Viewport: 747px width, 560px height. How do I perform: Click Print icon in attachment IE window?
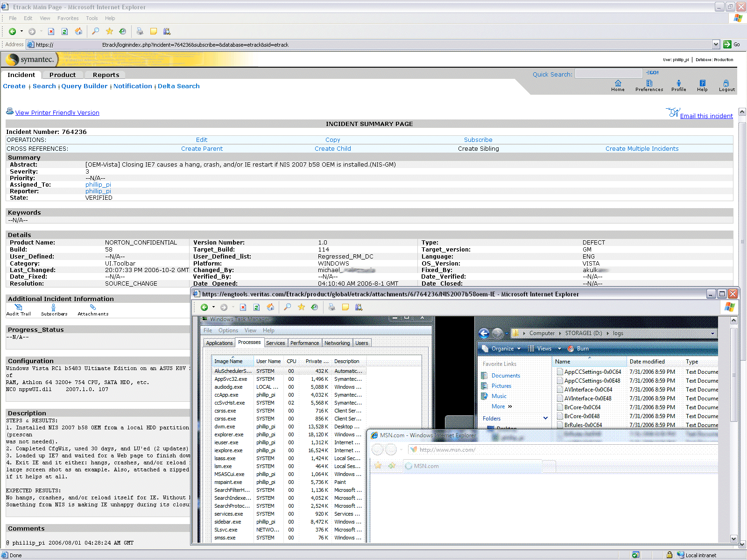pos(331,307)
